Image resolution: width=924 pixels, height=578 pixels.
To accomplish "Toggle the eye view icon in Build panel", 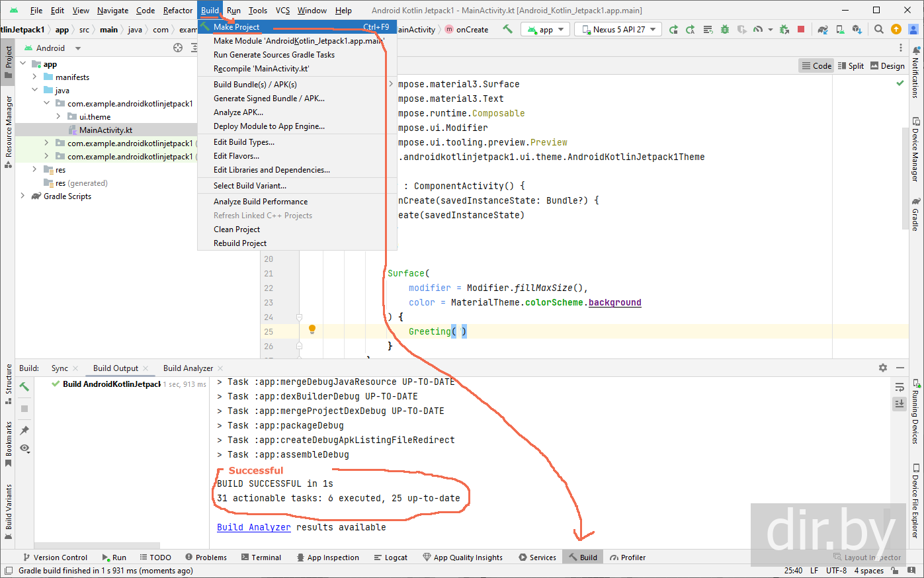I will click(24, 448).
